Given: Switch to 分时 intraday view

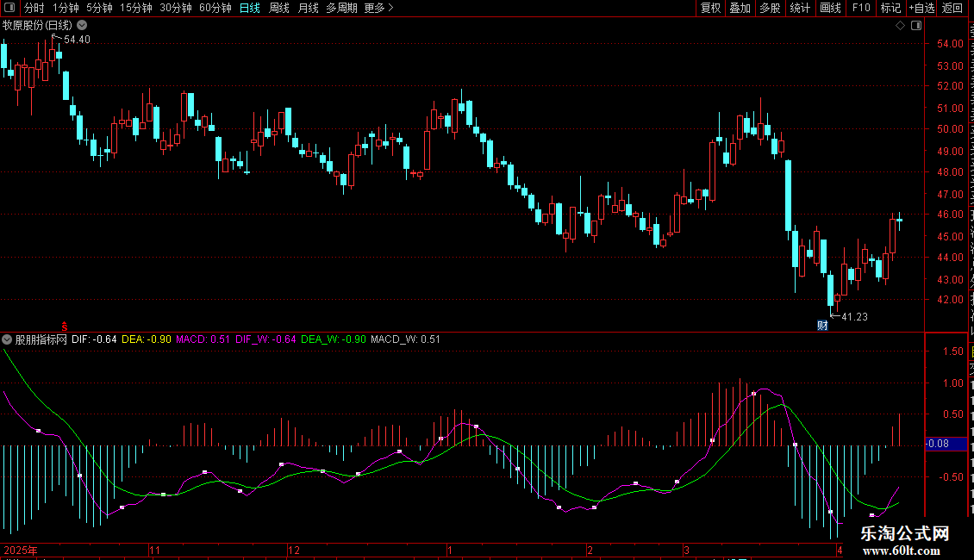Looking at the screenshot, I should pyautogui.click(x=34, y=8).
